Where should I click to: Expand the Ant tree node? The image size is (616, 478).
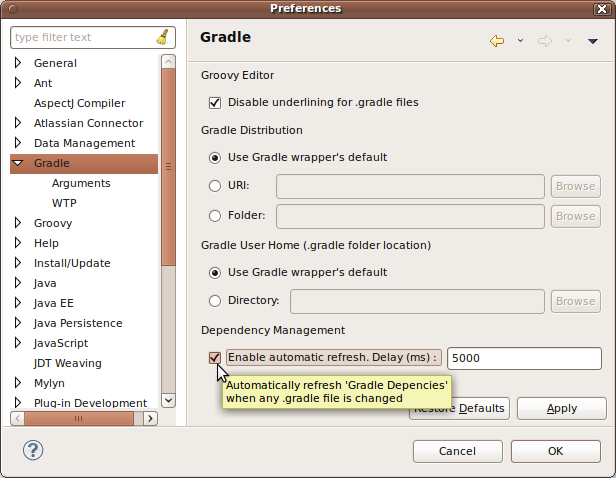18,83
